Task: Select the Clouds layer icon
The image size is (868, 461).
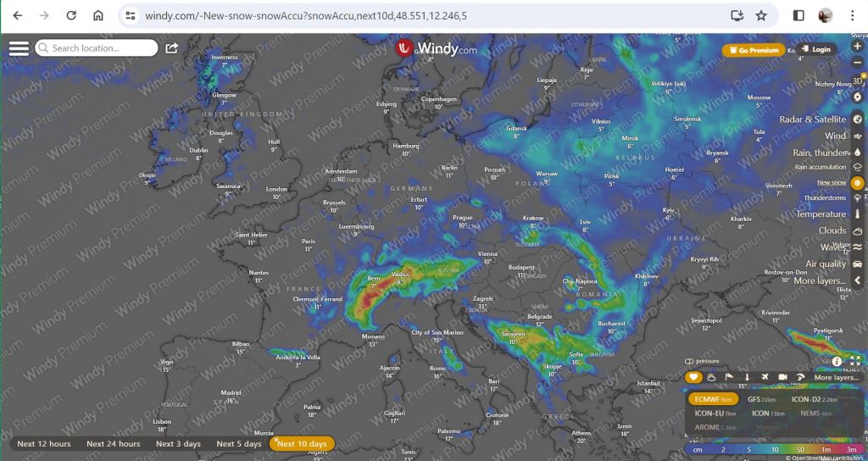Action: 858,230
